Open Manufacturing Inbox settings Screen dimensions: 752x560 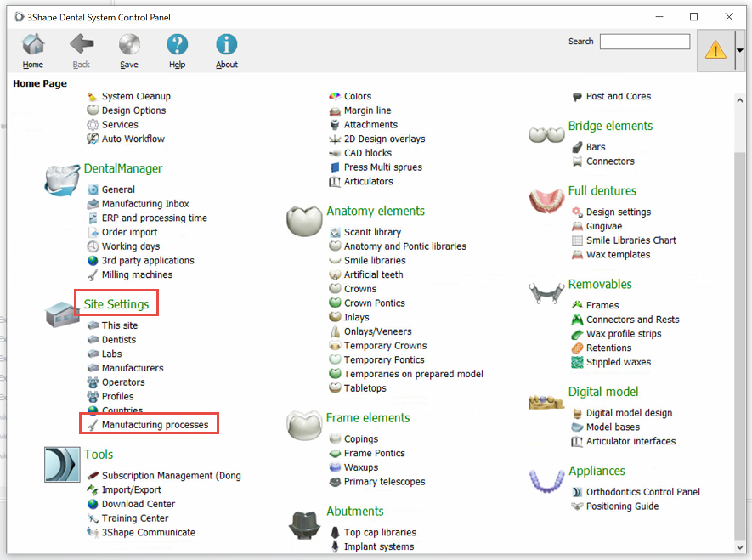coord(145,204)
